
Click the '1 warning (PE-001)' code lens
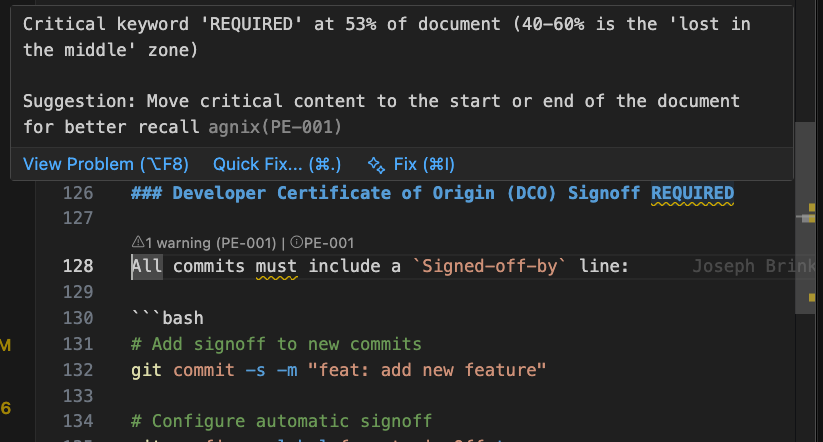[x=204, y=243]
